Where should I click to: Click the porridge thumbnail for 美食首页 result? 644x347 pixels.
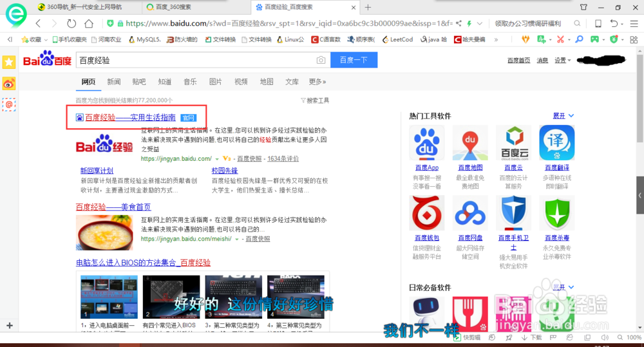click(104, 232)
